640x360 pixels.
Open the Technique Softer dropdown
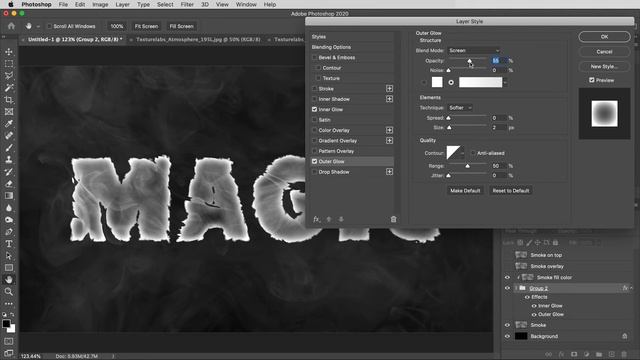pos(460,108)
